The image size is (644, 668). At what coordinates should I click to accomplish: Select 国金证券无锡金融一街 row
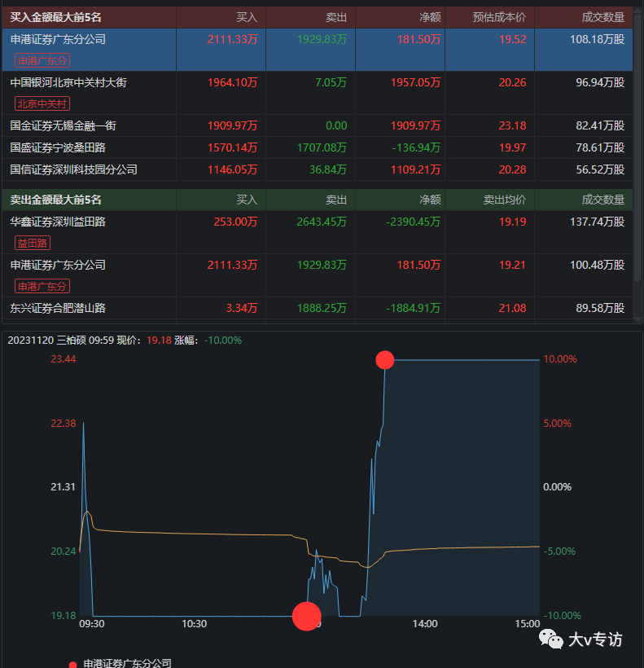click(317, 125)
